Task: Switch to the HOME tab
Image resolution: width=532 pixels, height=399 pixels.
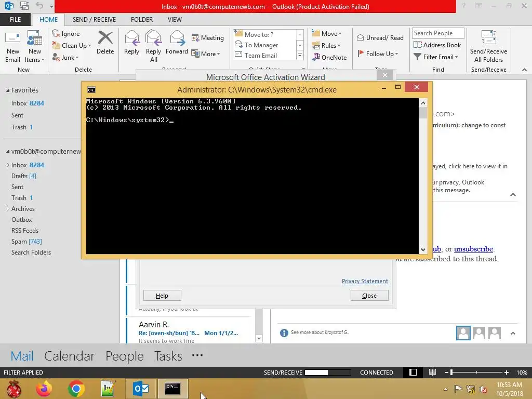Action: [x=48, y=20]
